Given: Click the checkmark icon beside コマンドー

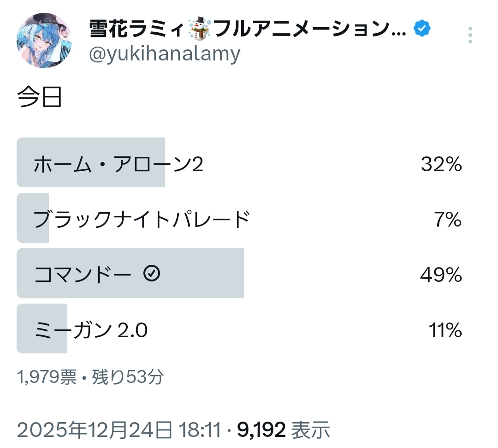Looking at the screenshot, I should coord(152,274).
